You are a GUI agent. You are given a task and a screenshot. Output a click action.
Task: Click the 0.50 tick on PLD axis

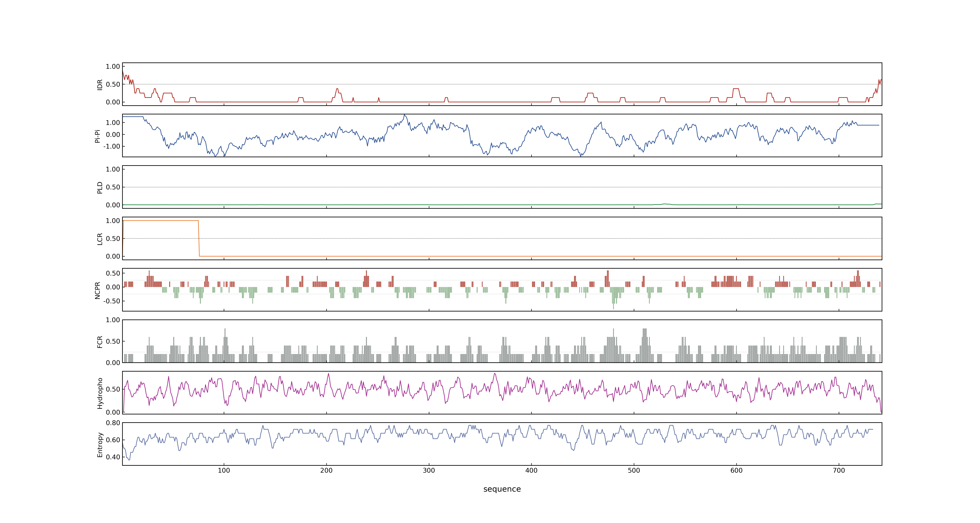[113, 187]
